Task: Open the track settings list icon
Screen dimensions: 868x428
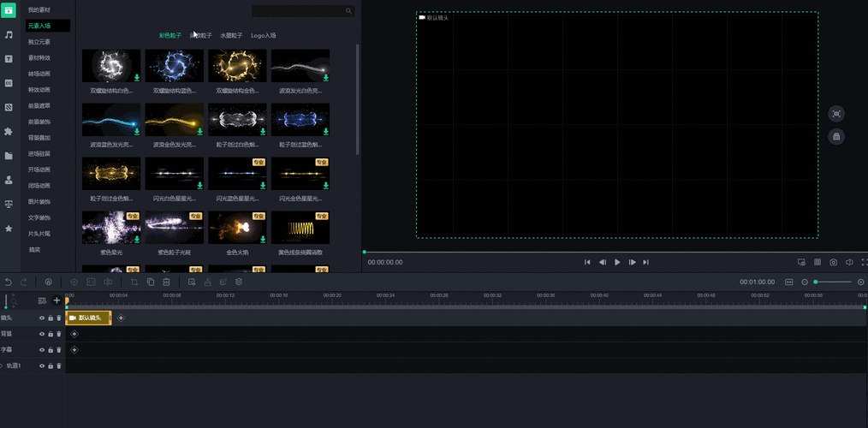Action: coord(42,300)
